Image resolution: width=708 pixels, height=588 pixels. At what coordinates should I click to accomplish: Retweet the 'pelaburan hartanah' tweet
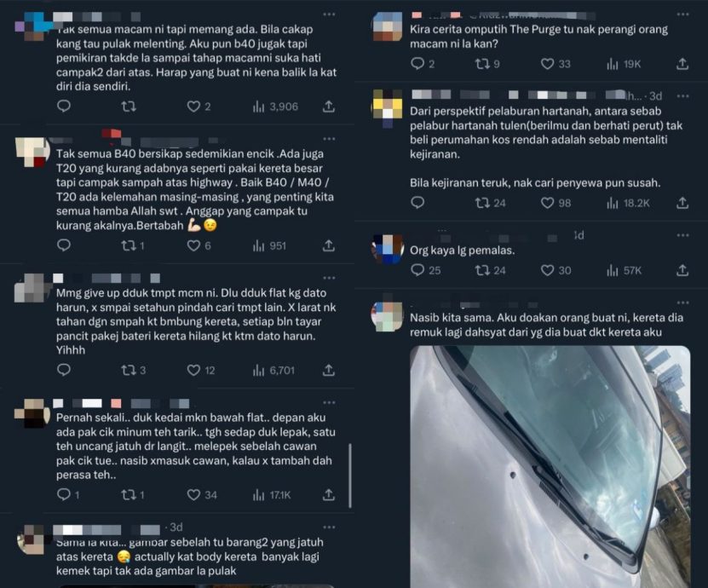click(482, 203)
